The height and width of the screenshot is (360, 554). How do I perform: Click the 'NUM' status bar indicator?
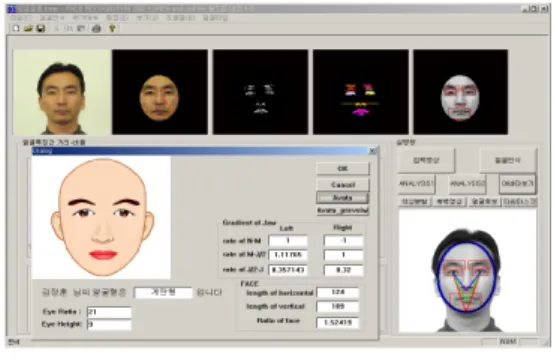click(508, 342)
